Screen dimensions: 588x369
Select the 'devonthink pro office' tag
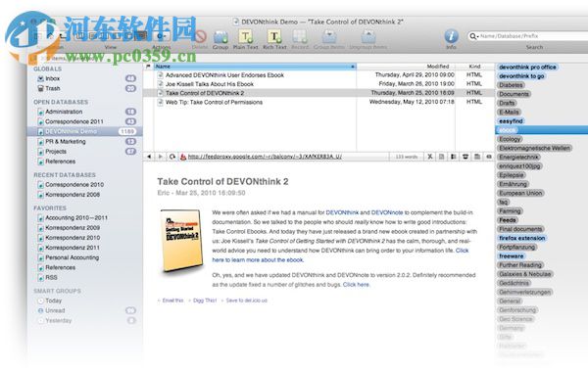point(527,68)
